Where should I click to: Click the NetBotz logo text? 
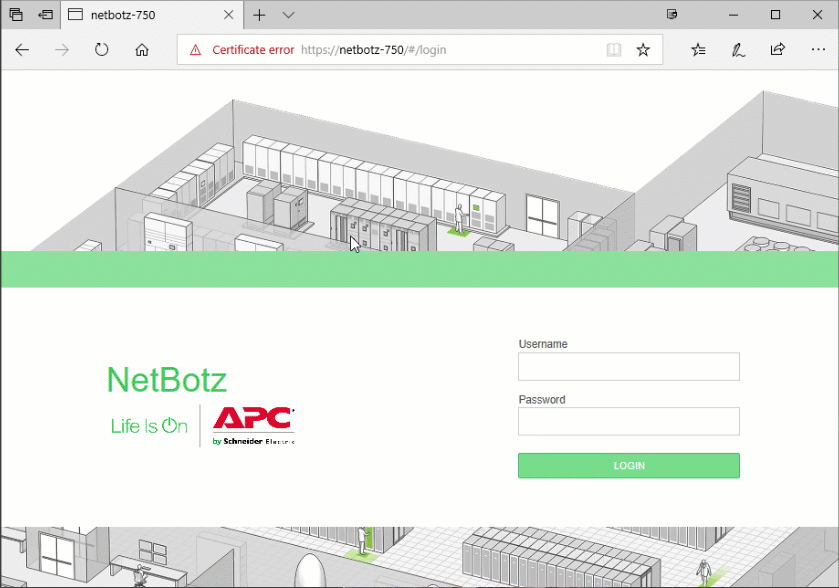167,380
